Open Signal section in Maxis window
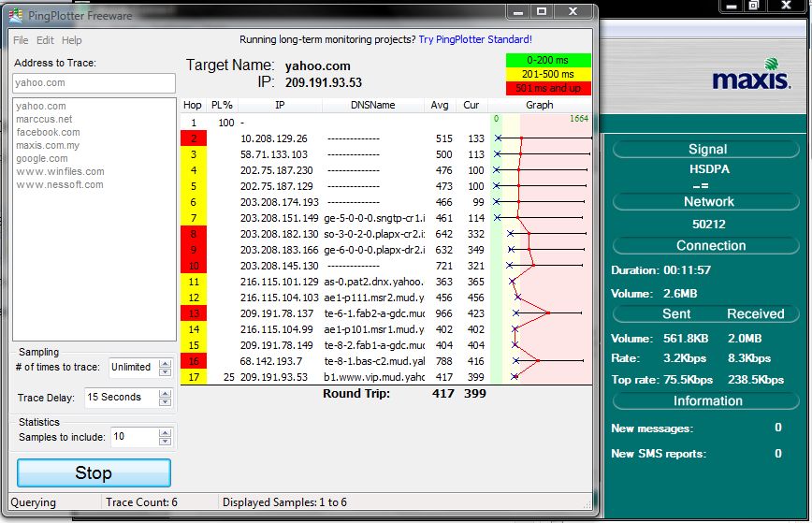Screen dimensions: 812x523 706,149
